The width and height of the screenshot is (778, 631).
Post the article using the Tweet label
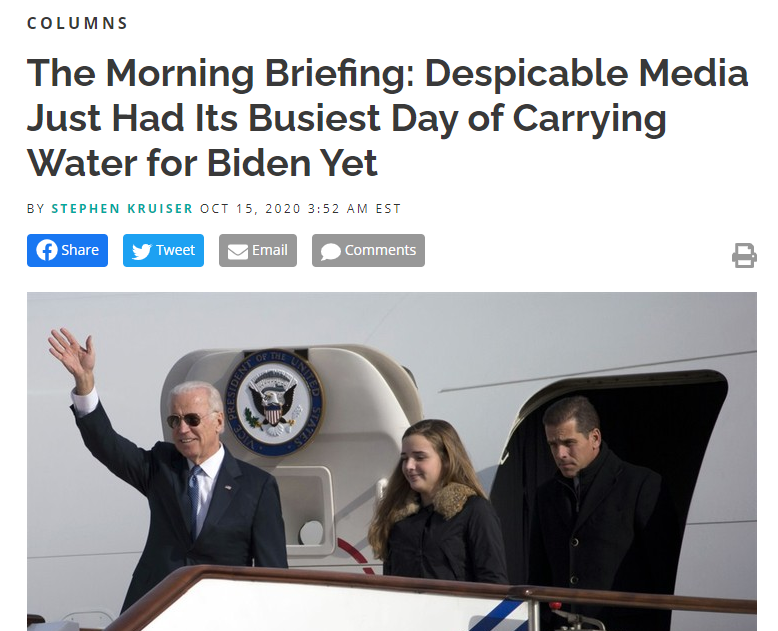(175, 250)
